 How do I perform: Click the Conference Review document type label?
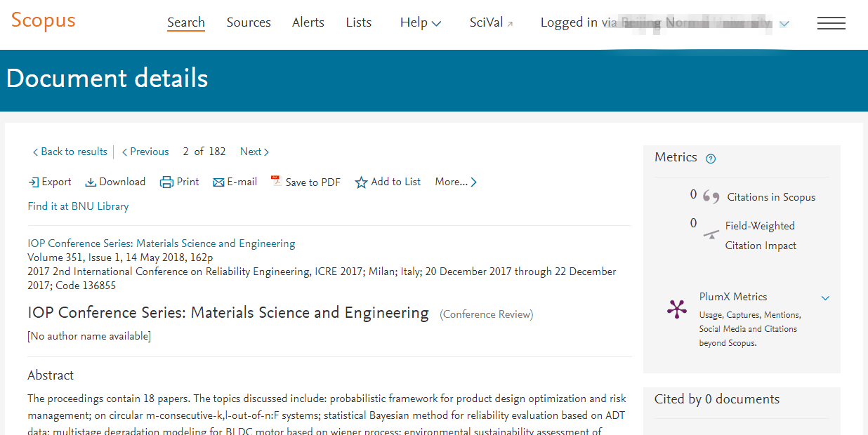[487, 314]
